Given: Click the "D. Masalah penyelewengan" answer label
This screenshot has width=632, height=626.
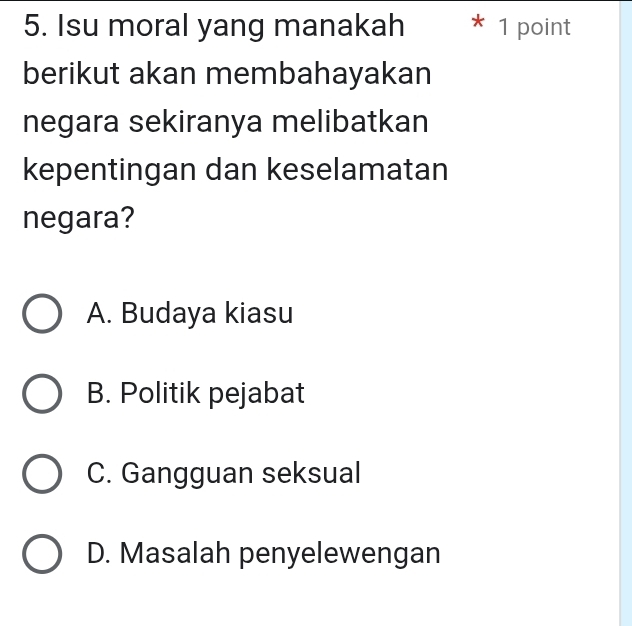Looking at the screenshot, I should 263,553.
